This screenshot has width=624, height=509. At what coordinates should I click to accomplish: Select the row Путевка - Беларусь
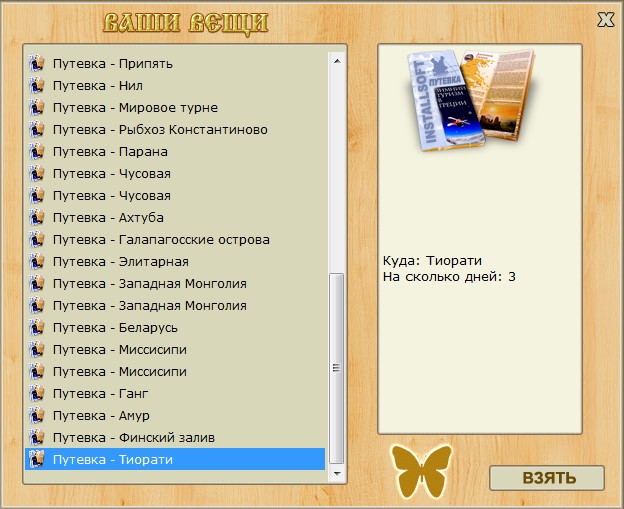(x=175, y=328)
